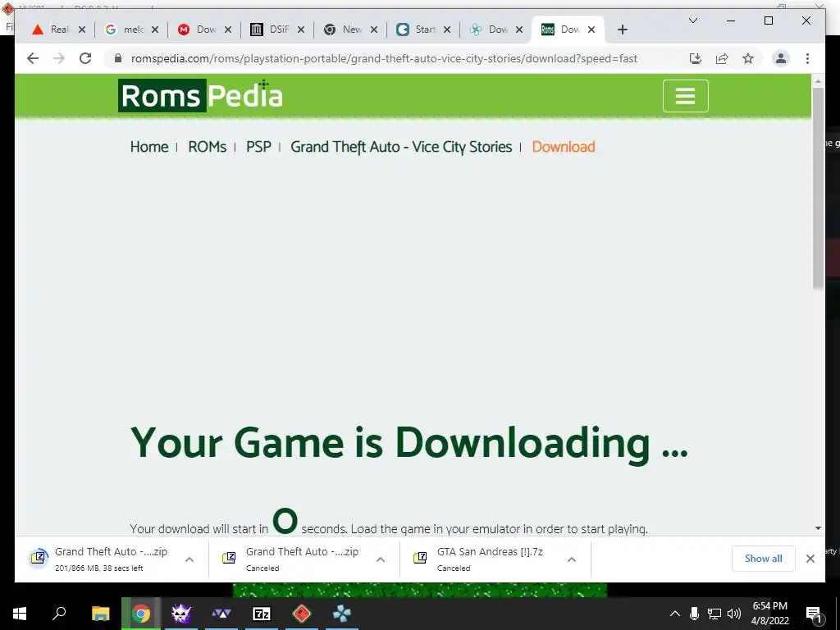Close the downloads bar
840x630 pixels.
pyautogui.click(x=810, y=558)
